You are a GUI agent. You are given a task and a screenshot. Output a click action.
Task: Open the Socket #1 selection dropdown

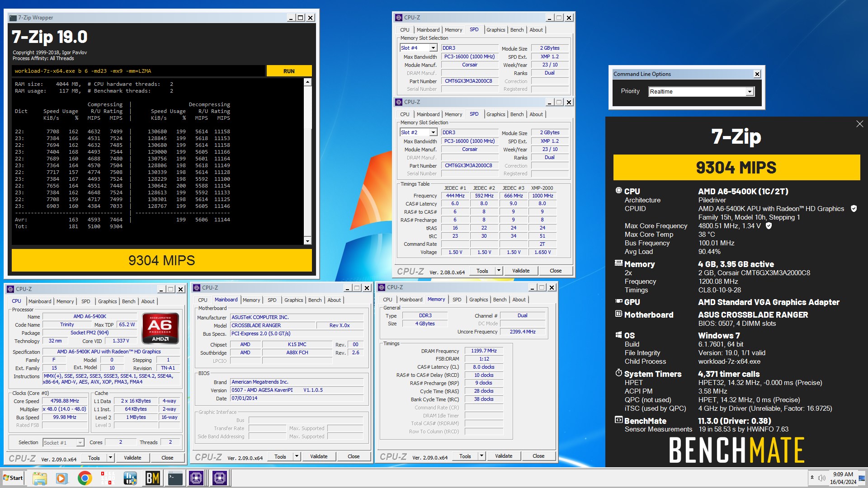point(80,443)
